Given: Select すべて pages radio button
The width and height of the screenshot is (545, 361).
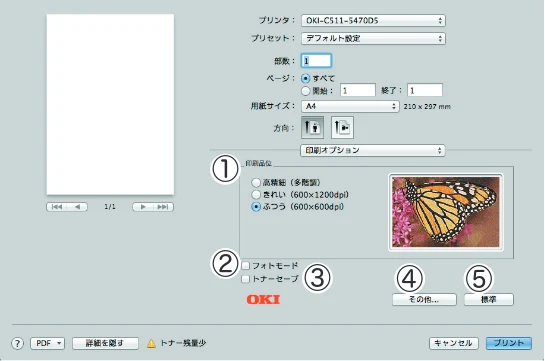Looking at the screenshot, I should (305, 79).
